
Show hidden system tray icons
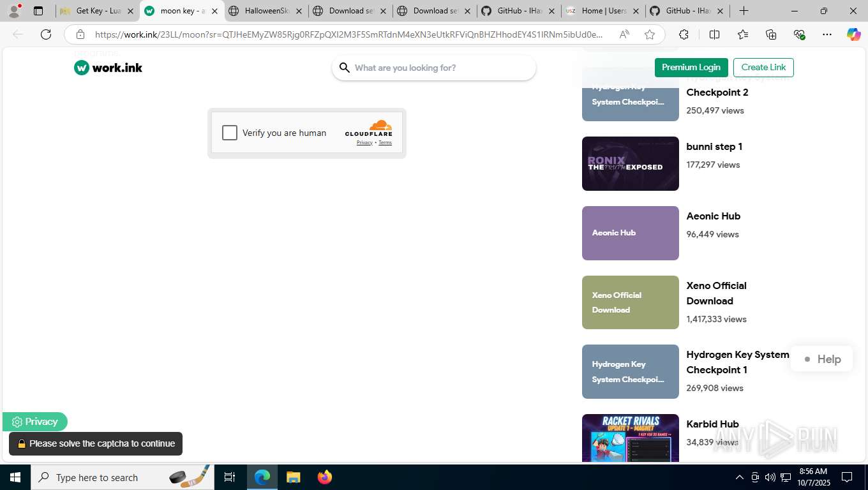click(740, 477)
